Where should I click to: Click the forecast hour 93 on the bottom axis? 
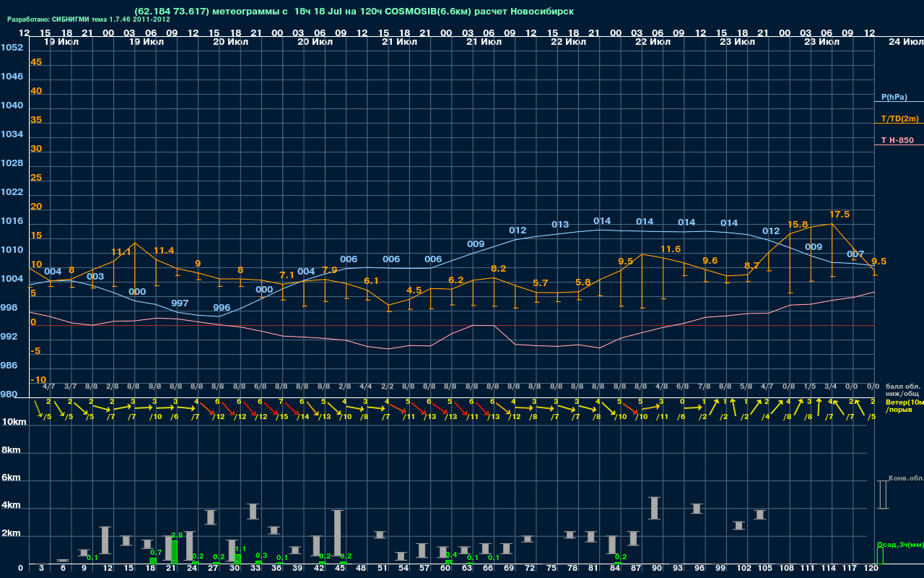[678, 569]
